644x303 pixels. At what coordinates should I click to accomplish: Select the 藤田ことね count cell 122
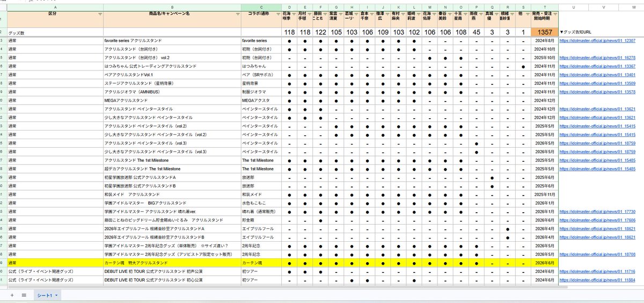coord(320,33)
